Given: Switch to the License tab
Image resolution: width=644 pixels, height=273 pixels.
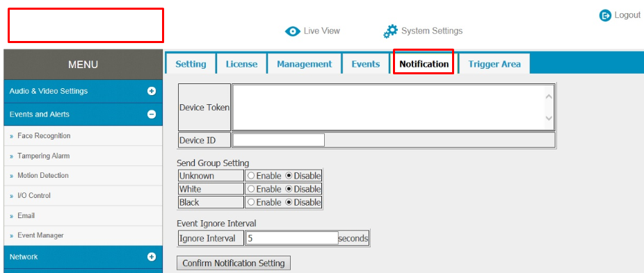Looking at the screenshot, I should 241,64.
